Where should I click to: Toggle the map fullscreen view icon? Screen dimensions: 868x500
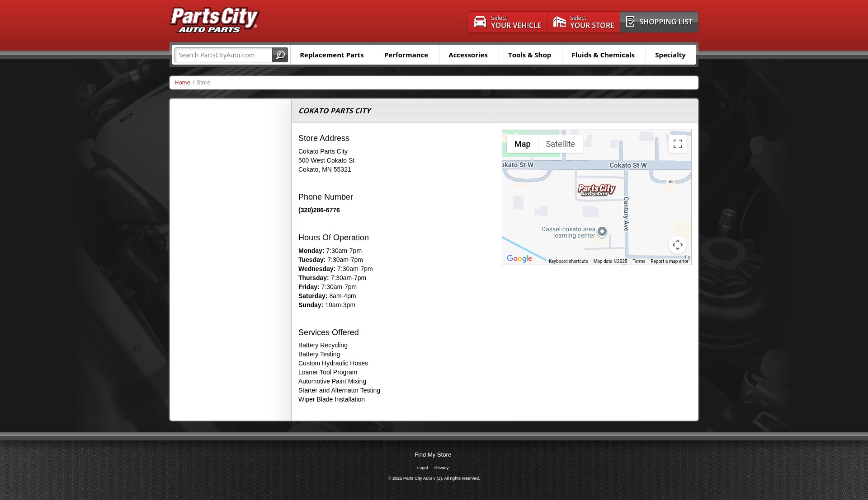[x=678, y=144]
